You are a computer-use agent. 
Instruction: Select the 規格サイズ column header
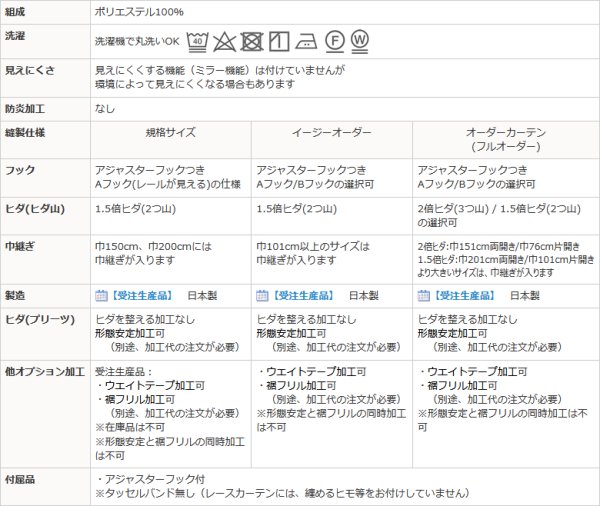click(171, 132)
